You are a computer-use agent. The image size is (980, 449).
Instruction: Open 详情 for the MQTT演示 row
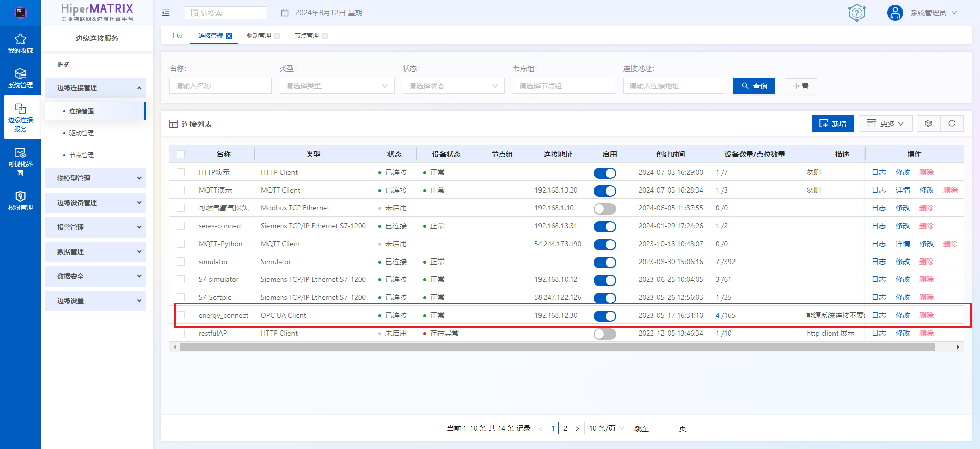903,190
